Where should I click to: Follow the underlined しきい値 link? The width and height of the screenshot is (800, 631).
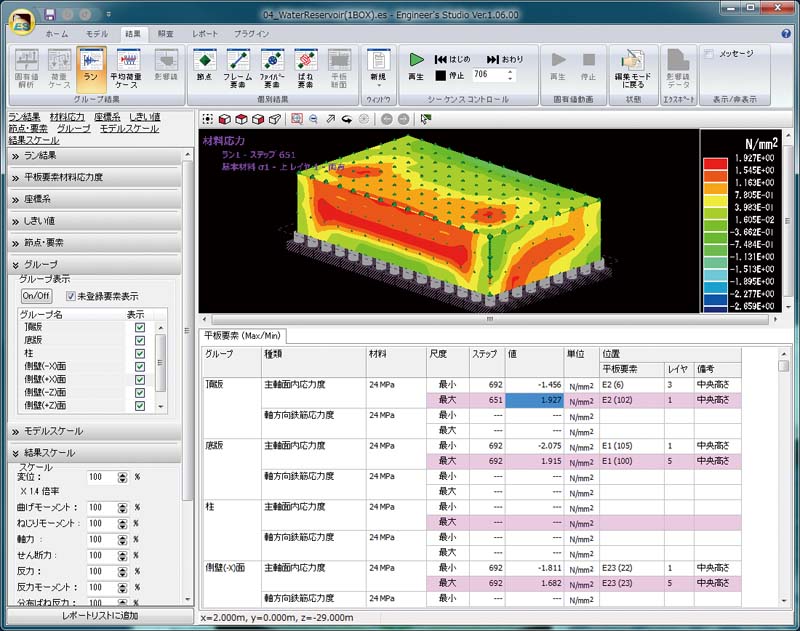145,117
